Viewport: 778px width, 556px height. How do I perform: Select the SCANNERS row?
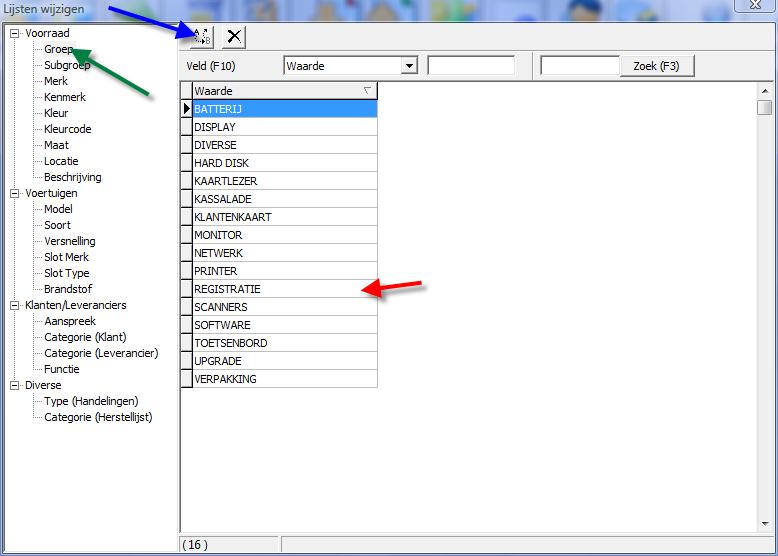285,307
